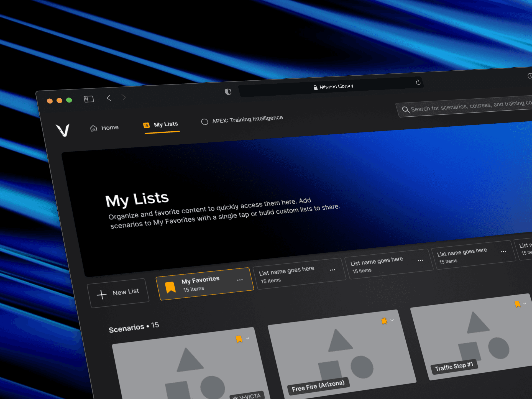Reload the Mission Library page
This screenshot has height=399, width=532.
(418, 82)
